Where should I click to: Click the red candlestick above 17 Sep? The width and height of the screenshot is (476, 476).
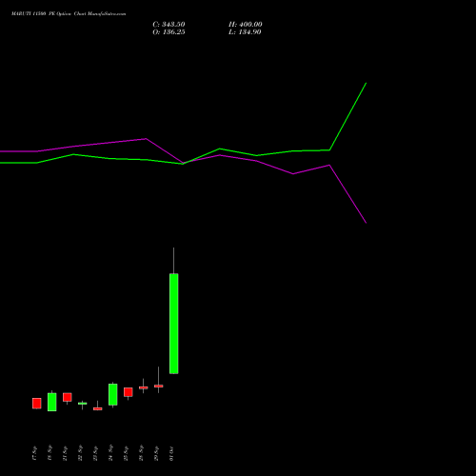click(37, 404)
